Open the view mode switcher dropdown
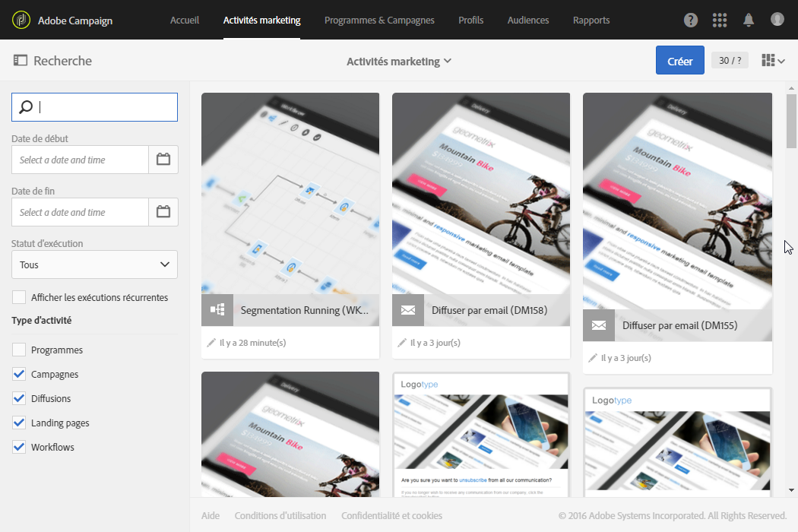The image size is (798, 532). click(774, 61)
